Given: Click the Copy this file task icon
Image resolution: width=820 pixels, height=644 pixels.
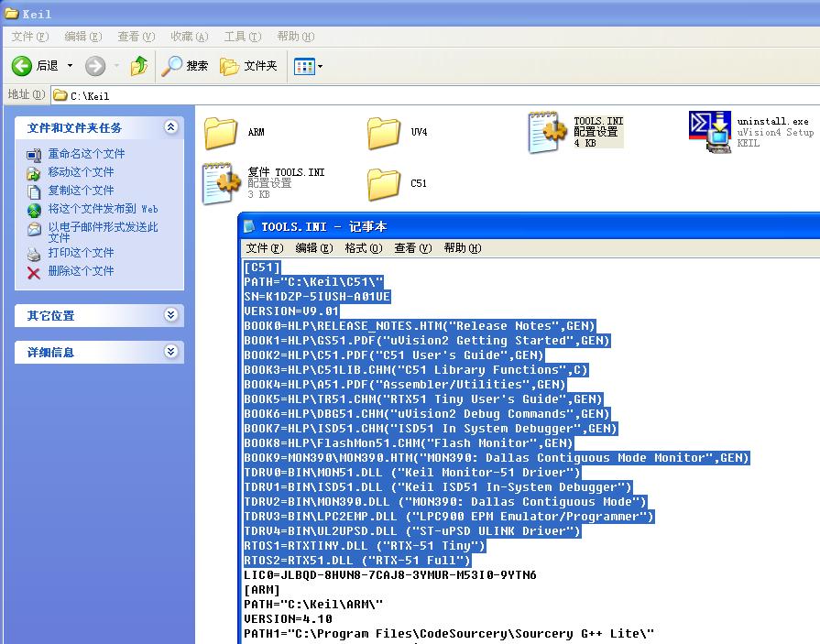Looking at the screenshot, I should 34,191.
